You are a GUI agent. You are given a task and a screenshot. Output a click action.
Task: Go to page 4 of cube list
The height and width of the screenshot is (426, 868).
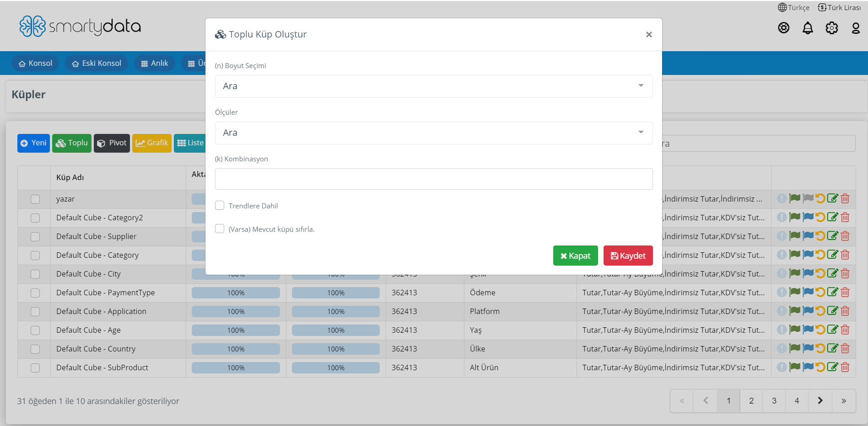point(797,401)
